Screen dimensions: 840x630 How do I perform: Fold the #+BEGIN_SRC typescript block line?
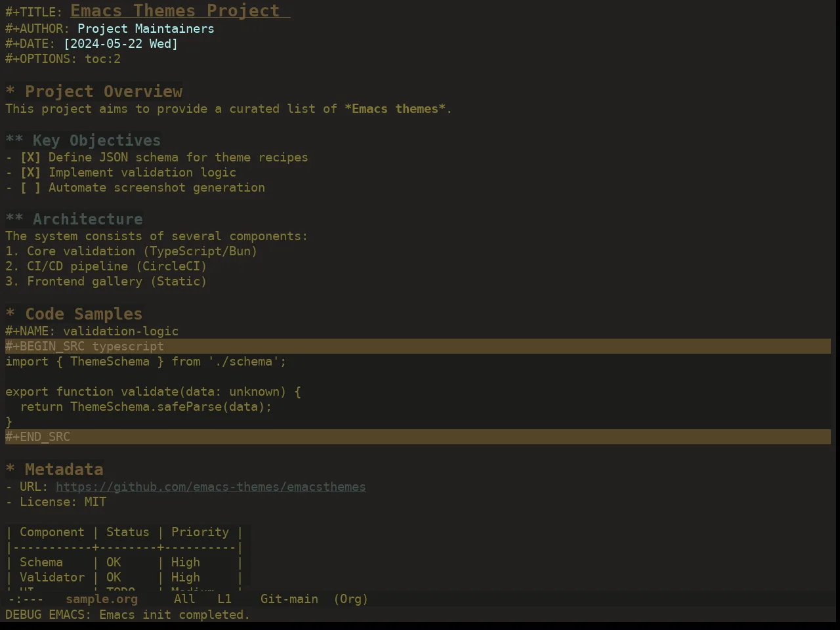[x=418, y=346]
